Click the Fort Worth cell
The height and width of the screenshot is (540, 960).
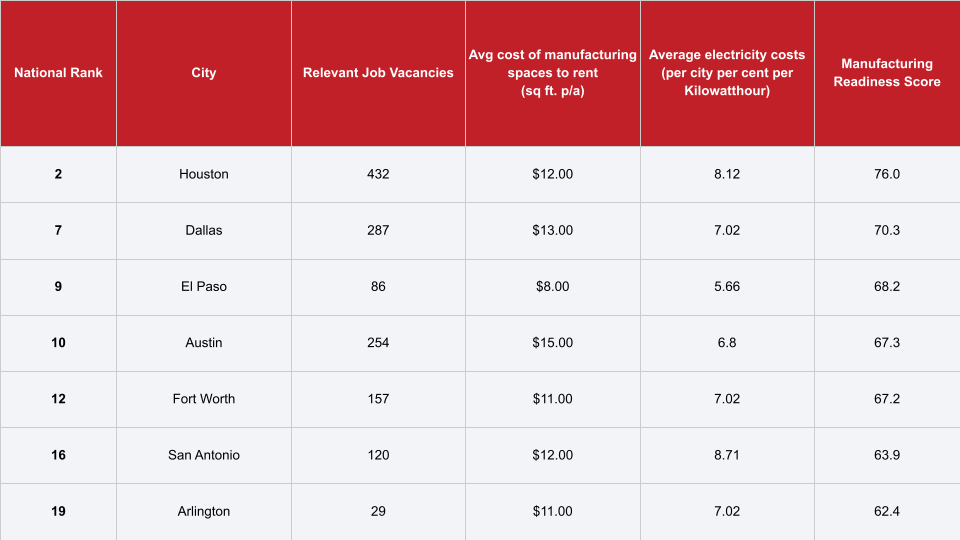pyautogui.click(x=204, y=399)
